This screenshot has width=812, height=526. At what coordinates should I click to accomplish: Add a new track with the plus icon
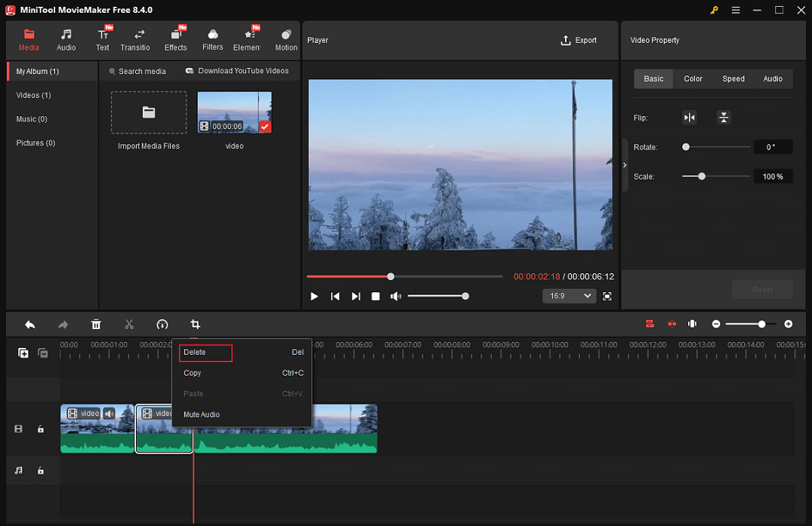click(23, 352)
